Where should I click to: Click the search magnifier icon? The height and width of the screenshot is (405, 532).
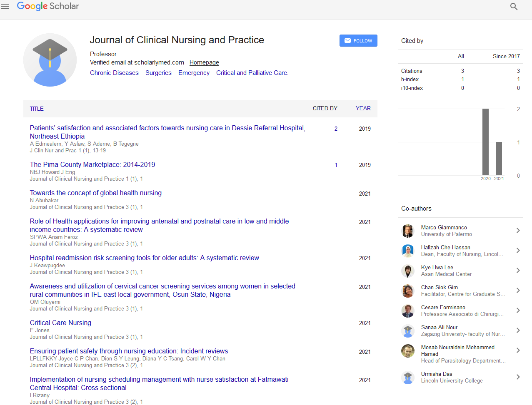[514, 7]
